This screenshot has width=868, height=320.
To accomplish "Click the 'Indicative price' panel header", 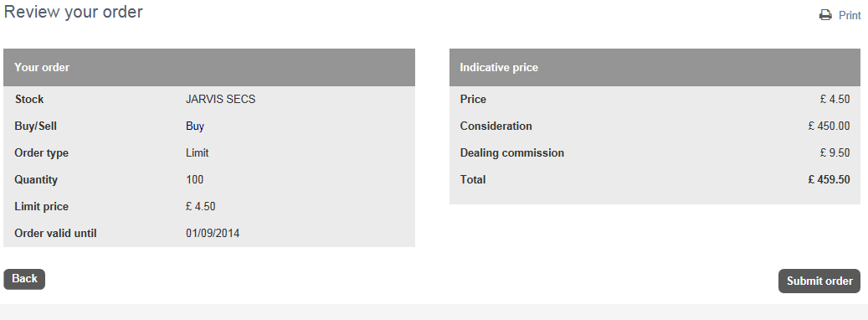I will coord(655,68).
